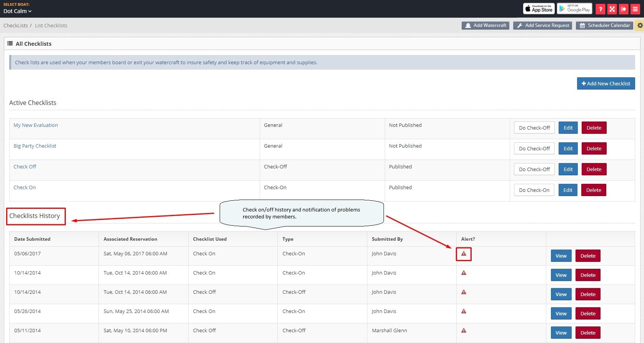Click the alert triangle for 05/06/2017 entry
644x343 pixels.
tap(464, 254)
